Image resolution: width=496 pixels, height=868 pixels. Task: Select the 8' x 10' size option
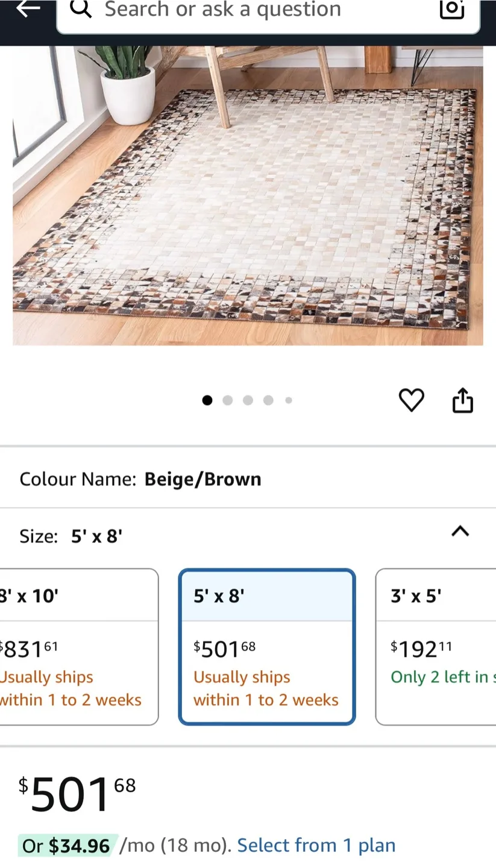(x=66, y=646)
